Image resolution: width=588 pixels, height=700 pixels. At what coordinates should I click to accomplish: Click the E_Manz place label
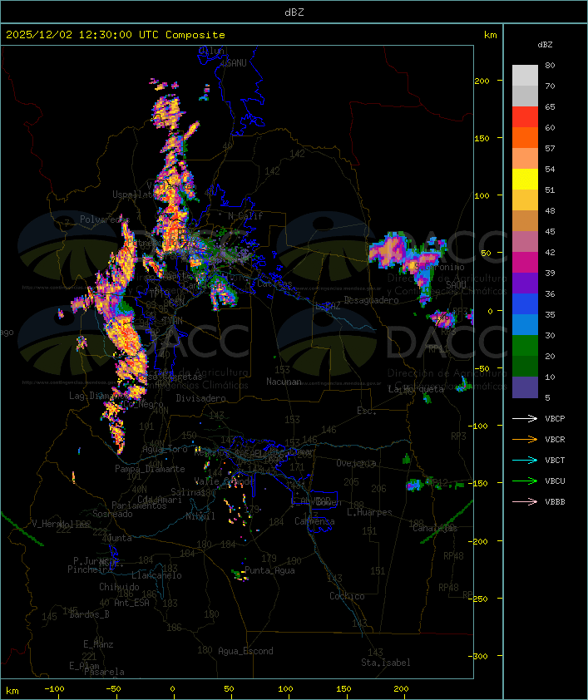click(x=98, y=644)
